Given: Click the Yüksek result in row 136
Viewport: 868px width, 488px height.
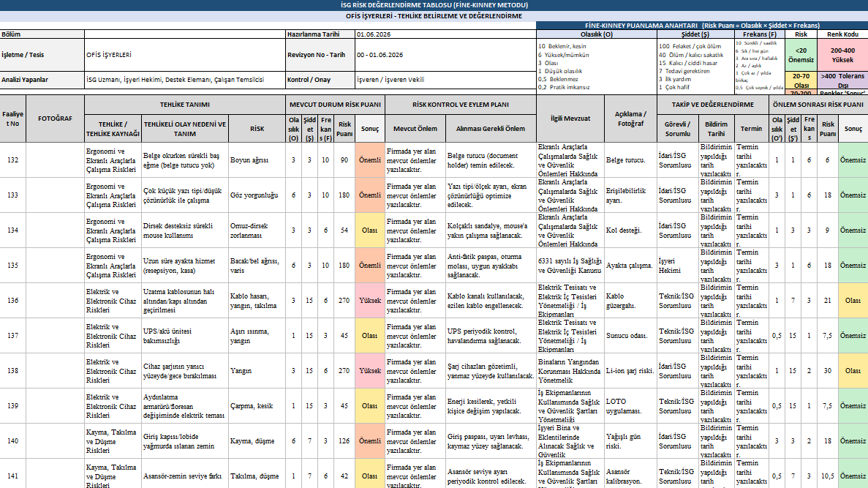Looking at the screenshot, I should point(370,301).
